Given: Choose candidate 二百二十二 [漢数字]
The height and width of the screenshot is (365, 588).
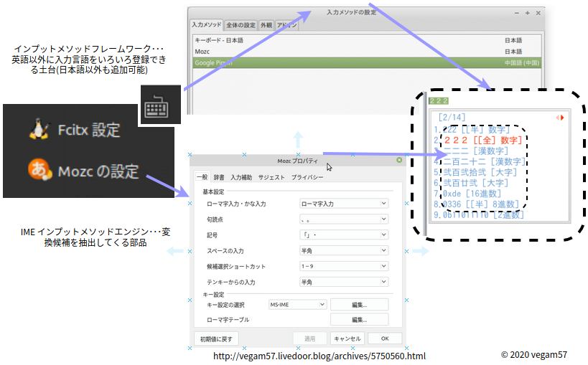Looking at the screenshot, I should pos(480,161).
